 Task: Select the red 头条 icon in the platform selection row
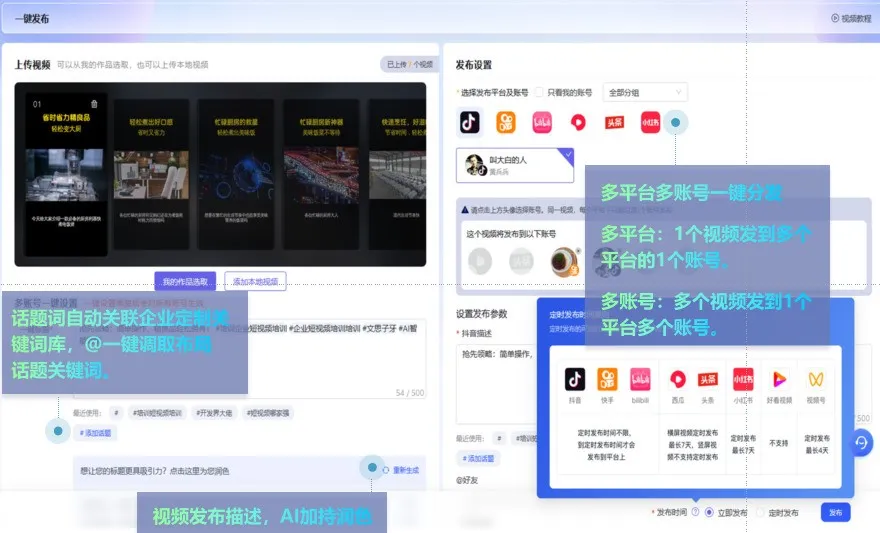(x=614, y=122)
